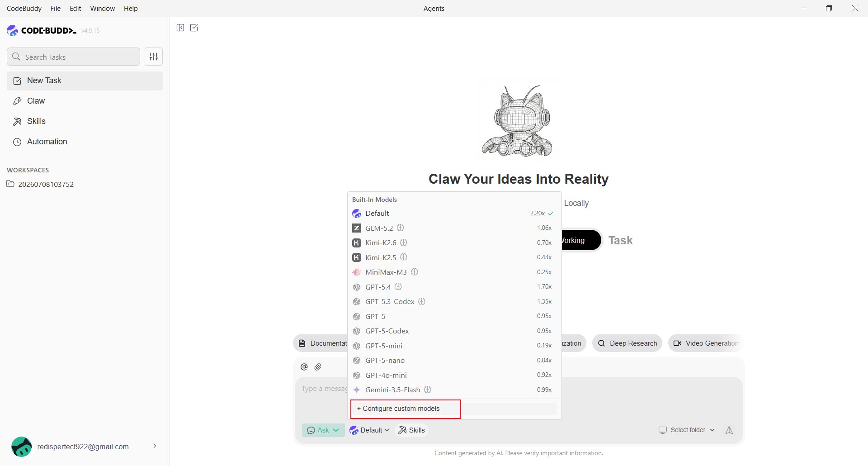Select the Kimi-K2.5 model
This screenshot has width=868, height=466.
(x=454, y=257)
